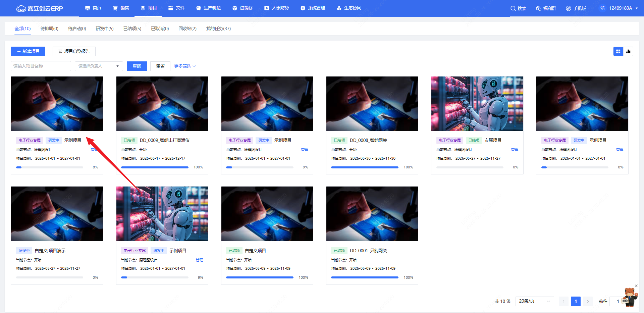This screenshot has width=644, height=313.
Task: Go to next page arrow
Action: [x=588, y=301]
